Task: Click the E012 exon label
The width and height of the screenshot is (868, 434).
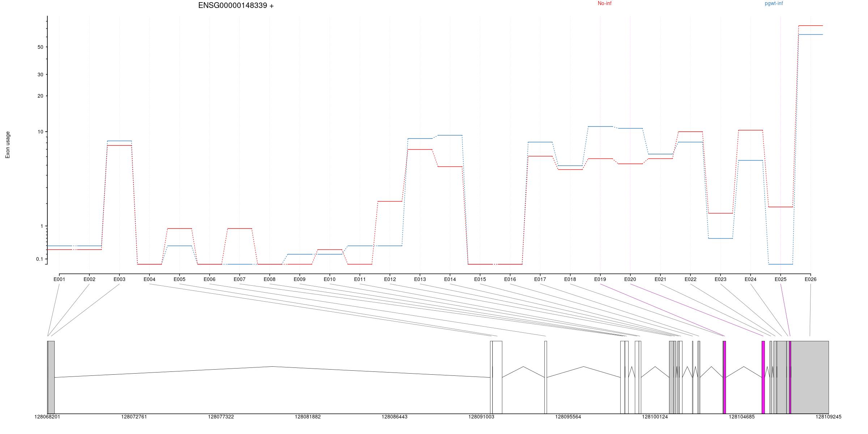Action: [x=390, y=279]
